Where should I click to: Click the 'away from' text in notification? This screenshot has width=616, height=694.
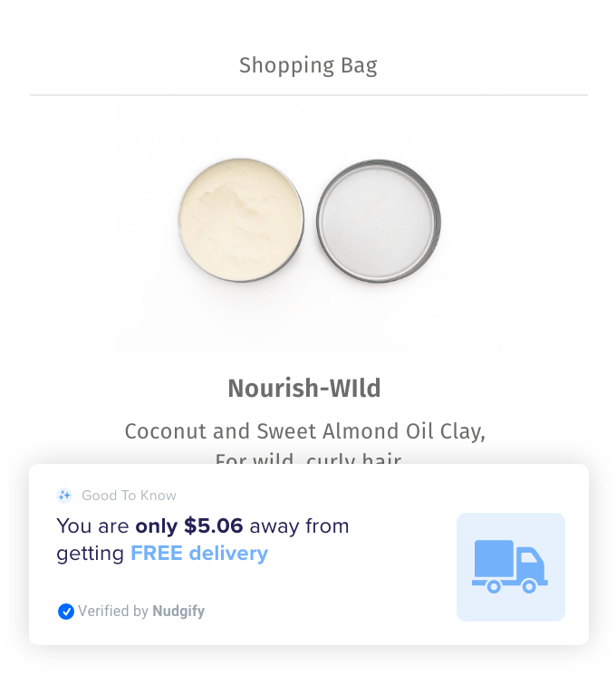299,525
